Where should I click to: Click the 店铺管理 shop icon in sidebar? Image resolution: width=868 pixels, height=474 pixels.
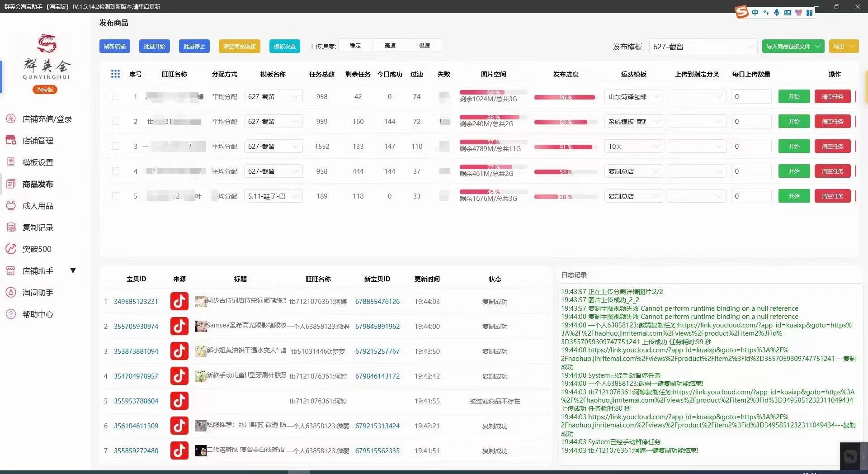tap(11, 140)
